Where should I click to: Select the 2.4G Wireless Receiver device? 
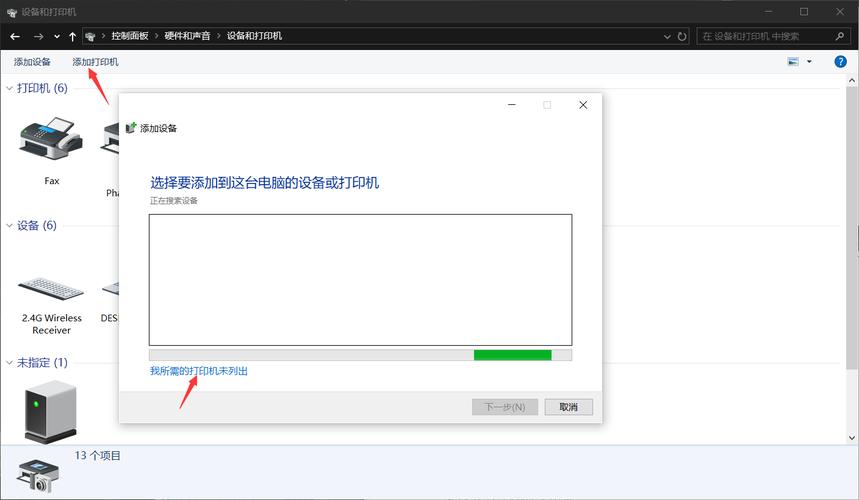click(51, 289)
